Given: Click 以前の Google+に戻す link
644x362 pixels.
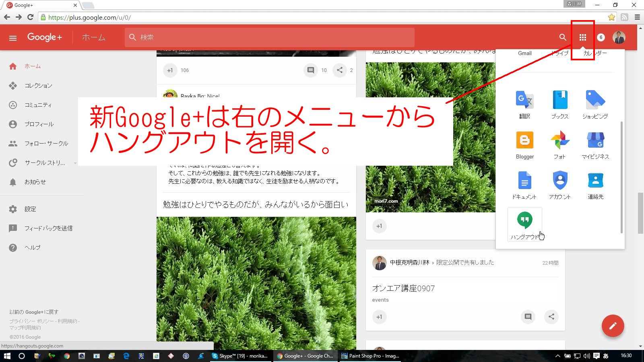Looking at the screenshot, I should point(34,312).
